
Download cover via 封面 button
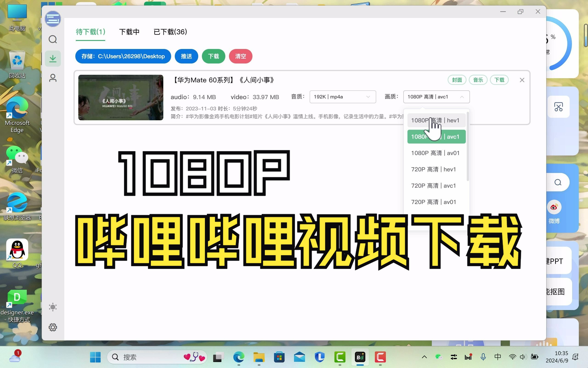point(457,80)
